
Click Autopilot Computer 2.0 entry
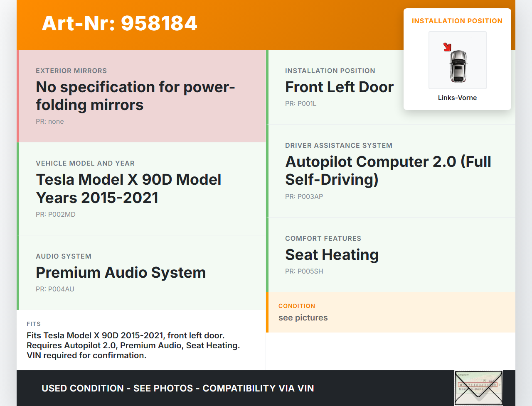click(388, 171)
